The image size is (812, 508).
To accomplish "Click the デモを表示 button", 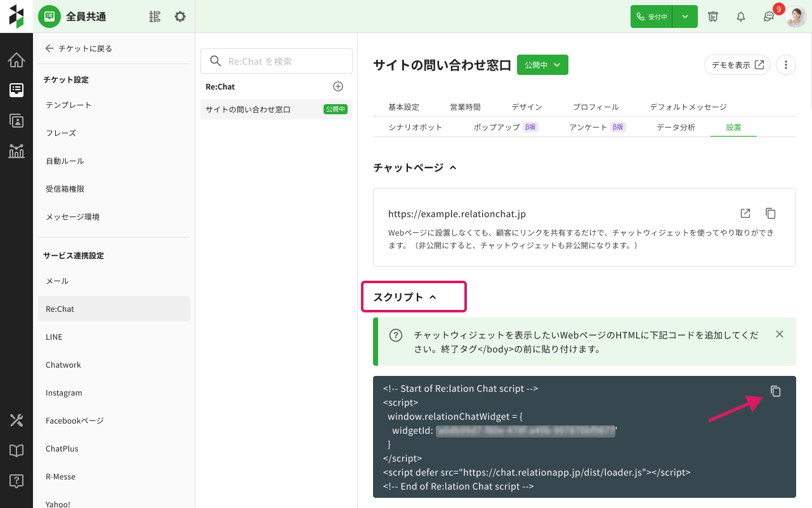I will point(737,65).
